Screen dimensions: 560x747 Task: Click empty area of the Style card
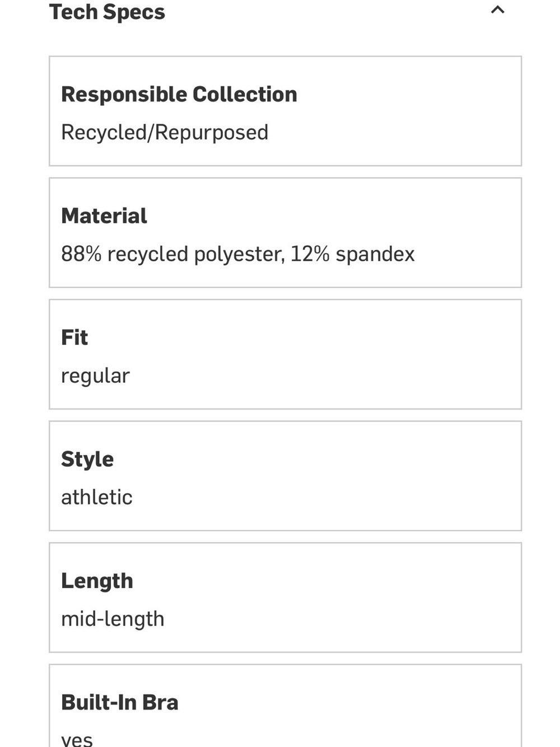tap(336, 476)
